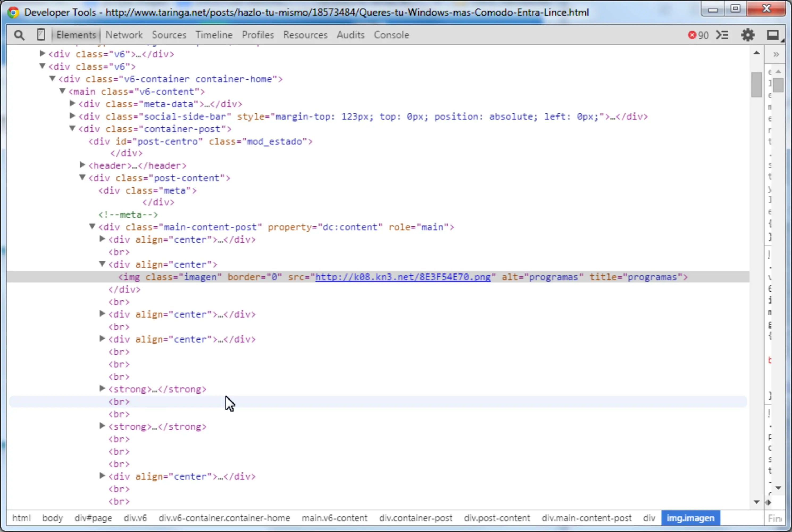Click the search magnifier icon in DevTools toolbar

pos(19,35)
